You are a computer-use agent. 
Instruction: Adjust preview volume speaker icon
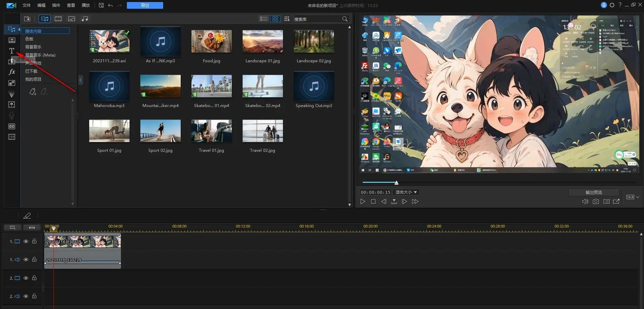585,202
